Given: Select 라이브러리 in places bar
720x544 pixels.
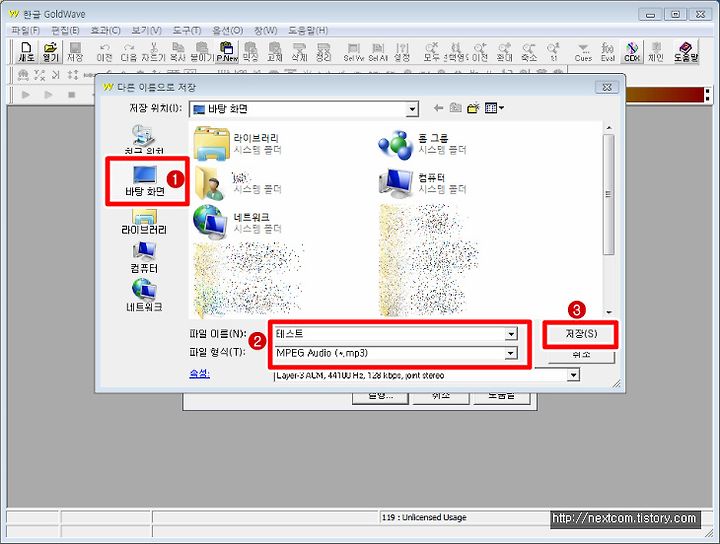Looking at the screenshot, I should (144, 222).
